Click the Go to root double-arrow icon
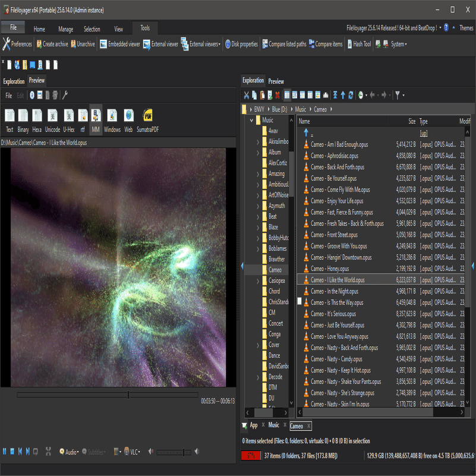 [335, 95]
